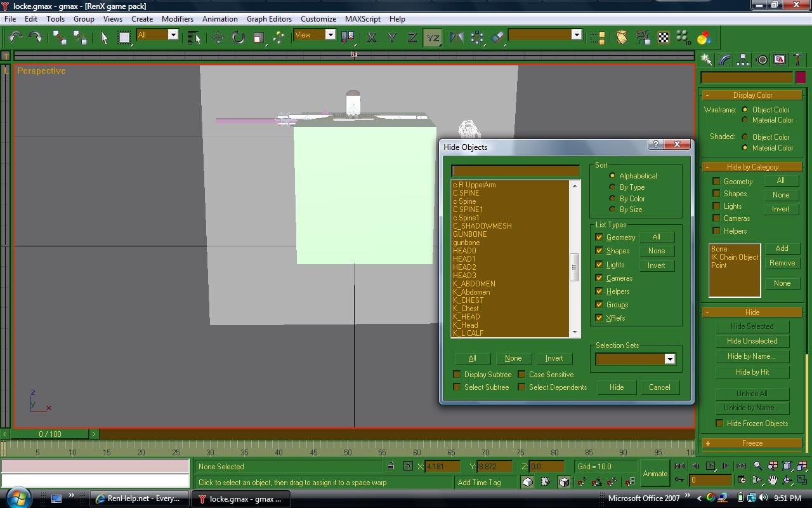Enable Hide Frozen Objects checkbox
The height and width of the screenshot is (508, 812).
(x=719, y=424)
